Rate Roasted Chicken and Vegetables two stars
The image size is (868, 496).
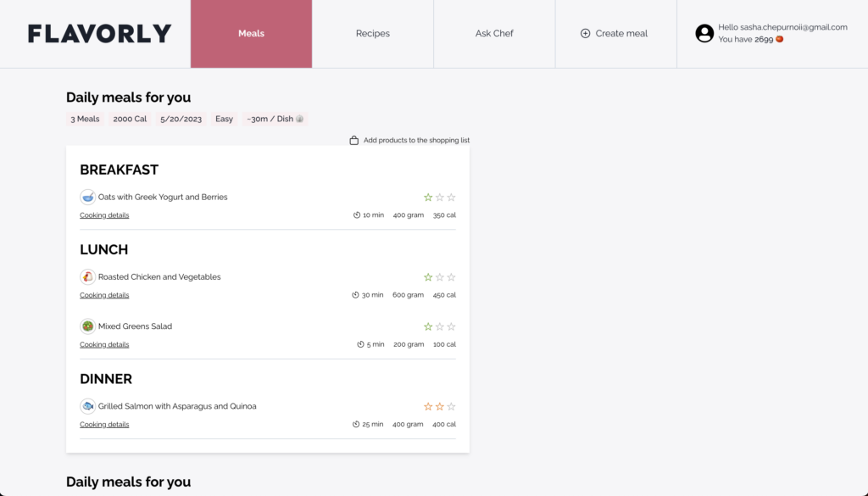point(439,277)
